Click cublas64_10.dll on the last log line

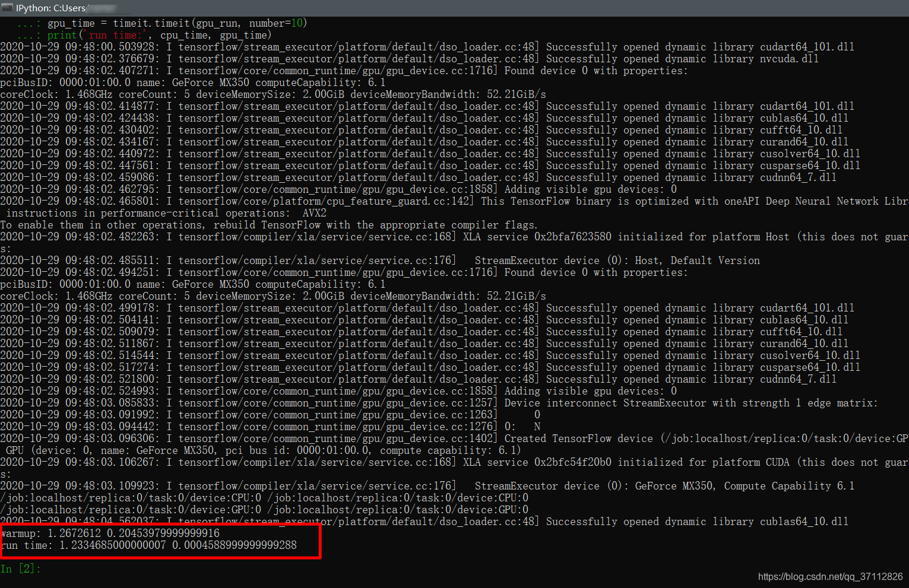point(804,522)
